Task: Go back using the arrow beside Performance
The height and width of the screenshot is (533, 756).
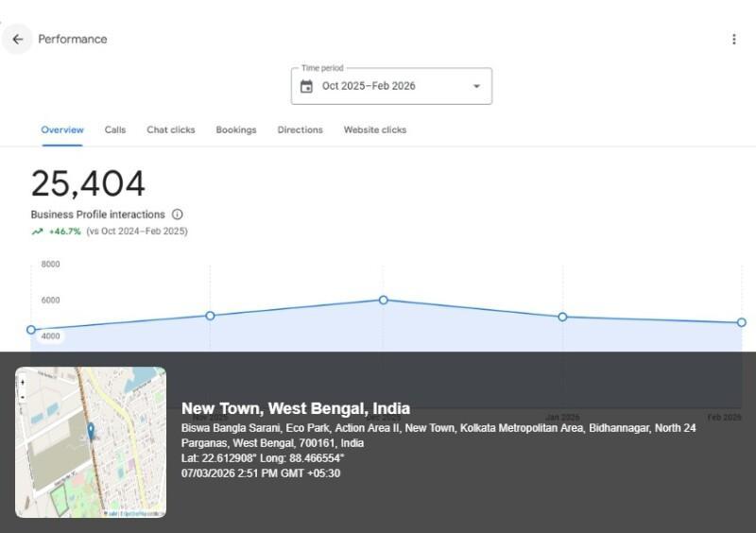Action: coord(17,40)
